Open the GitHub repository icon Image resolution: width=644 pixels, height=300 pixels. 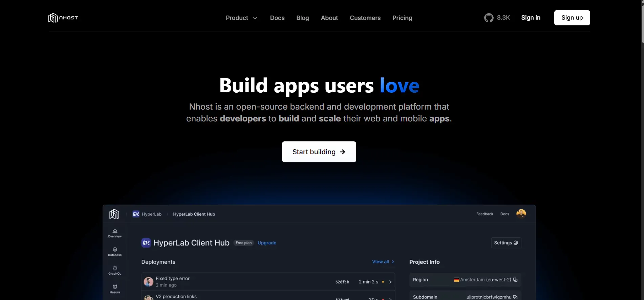[x=489, y=18]
